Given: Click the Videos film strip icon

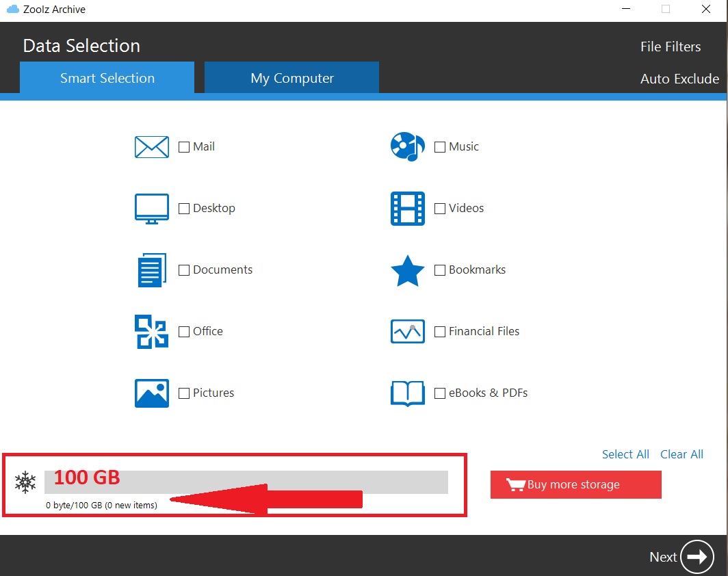Looking at the screenshot, I should (x=407, y=209).
